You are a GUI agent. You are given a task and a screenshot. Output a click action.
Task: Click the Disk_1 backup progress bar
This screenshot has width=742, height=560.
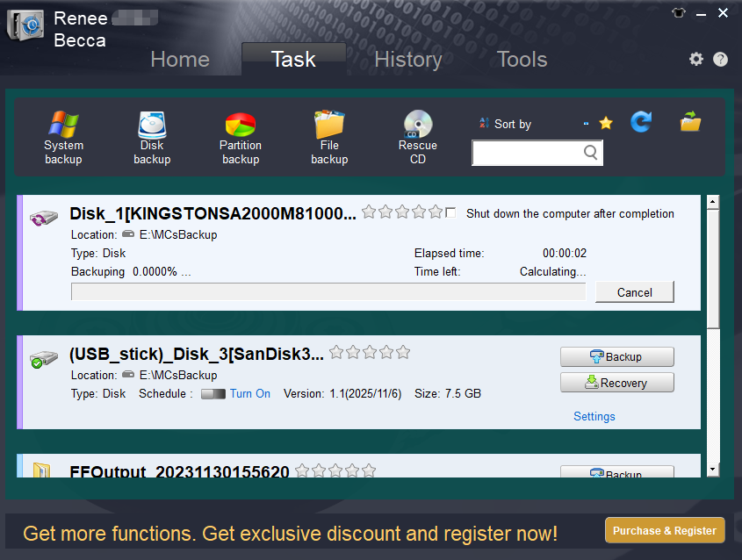pos(328,291)
